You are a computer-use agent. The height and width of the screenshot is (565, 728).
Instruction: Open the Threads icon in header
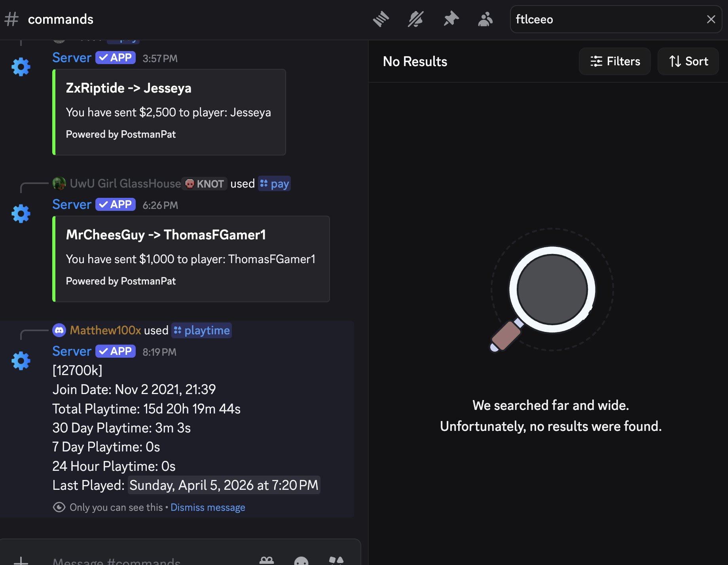(x=381, y=19)
